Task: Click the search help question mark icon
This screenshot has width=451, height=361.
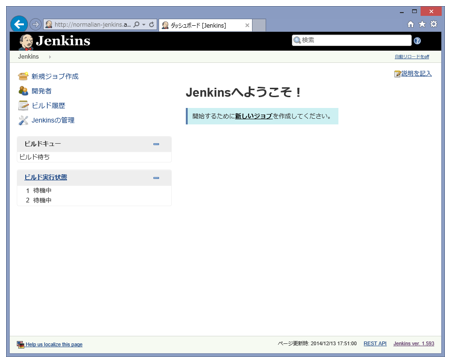Action: click(x=417, y=41)
